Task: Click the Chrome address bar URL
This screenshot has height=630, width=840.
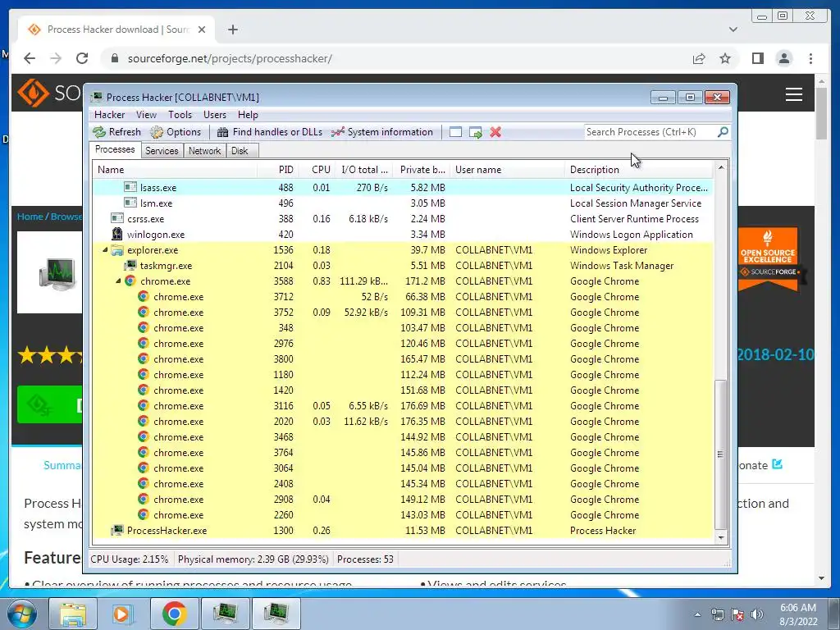Action: (x=230, y=58)
